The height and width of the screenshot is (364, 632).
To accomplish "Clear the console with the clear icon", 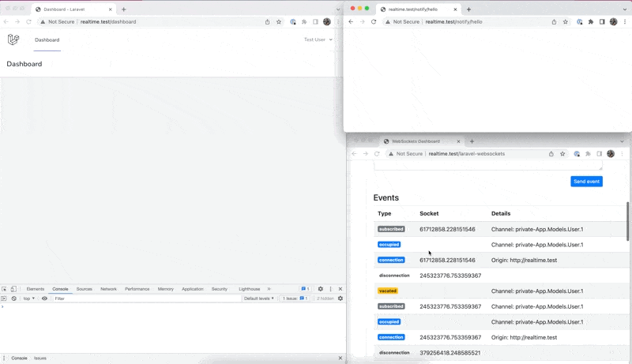I will tap(14, 298).
